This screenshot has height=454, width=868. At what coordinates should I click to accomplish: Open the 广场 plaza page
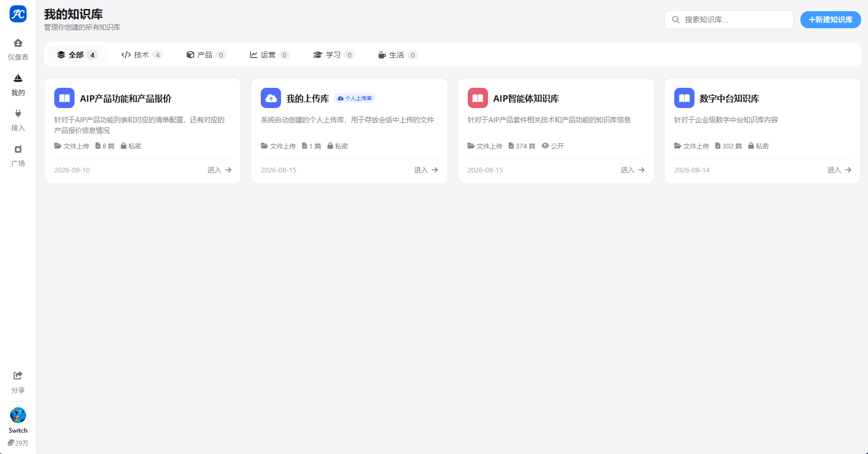pyautogui.click(x=18, y=156)
